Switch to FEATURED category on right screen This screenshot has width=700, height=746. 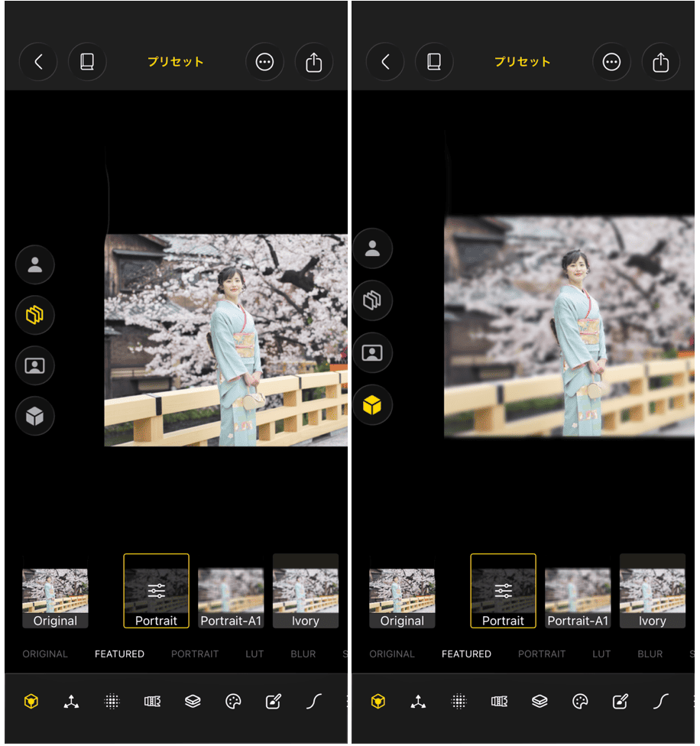[x=466, y=654]
